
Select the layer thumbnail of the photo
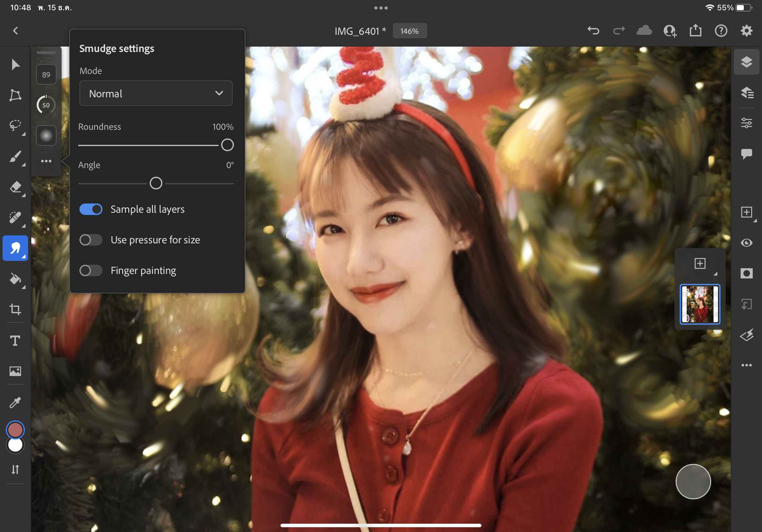tap(699, 304)
